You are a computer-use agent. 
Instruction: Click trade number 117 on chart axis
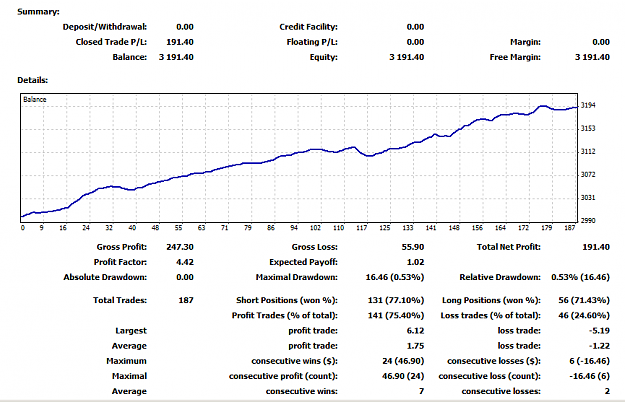[362, 227]
